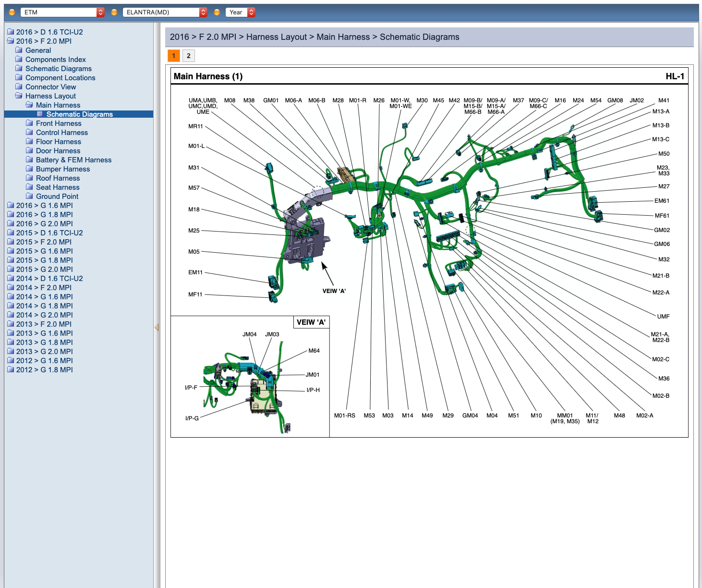Image resolution: width=702 pixels, height=588 pixels.
Task: Open the Year dropdown selector
Action: coord(251,12)
